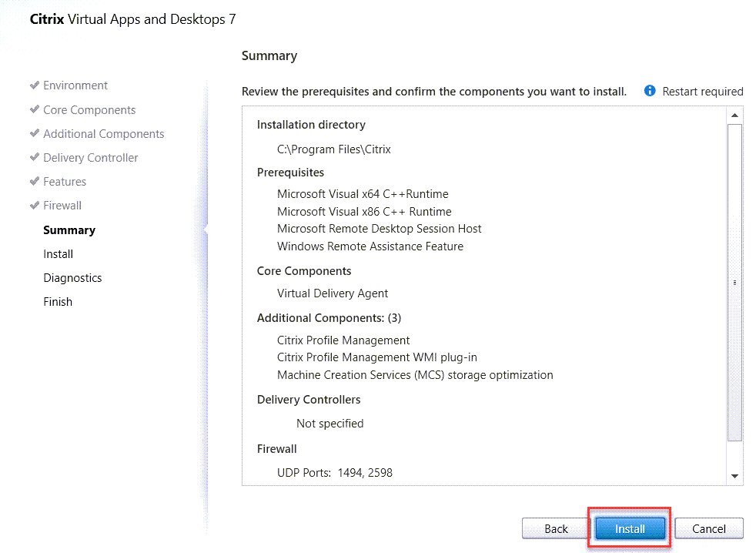Click the summary list scrollbar thumb
Image resolution: width=756 pixels, height=553 pixels.
pyautogui.click(x=734, y=282)
